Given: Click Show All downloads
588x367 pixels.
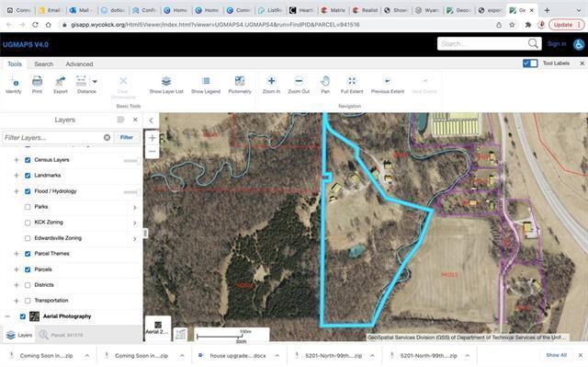Looking at the screenshot, I should point(556,355).
